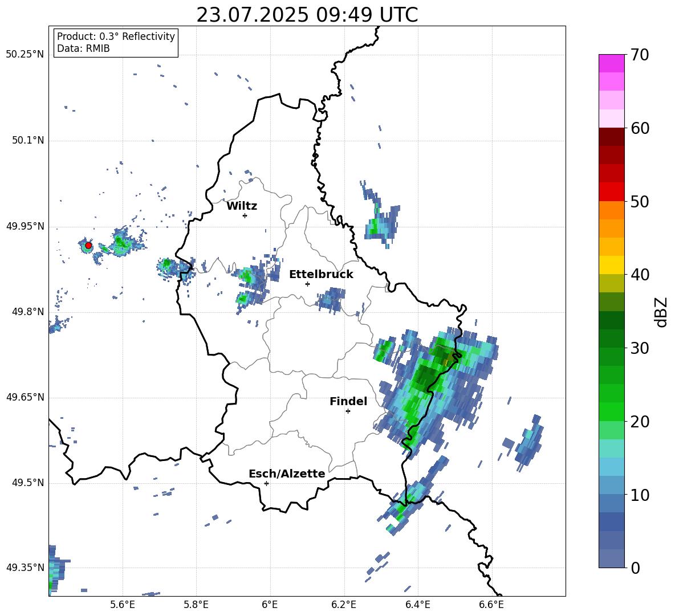Click the dBZ colorbar axis label
This screenshot has height=616, width=675.
click(661, 312)
